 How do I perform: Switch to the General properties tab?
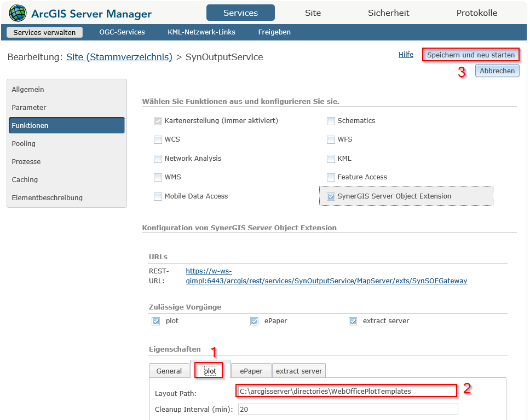click(x=169, y=371)
